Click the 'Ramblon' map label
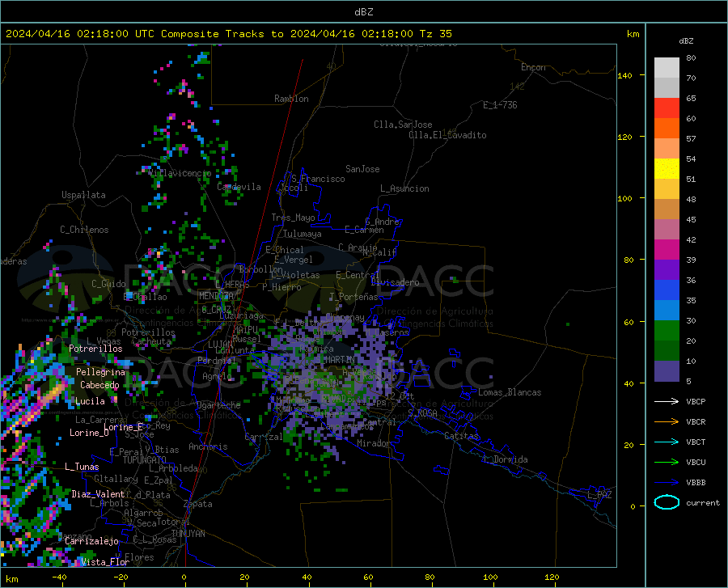The image size is (728, 588). (x=291, y=99)
